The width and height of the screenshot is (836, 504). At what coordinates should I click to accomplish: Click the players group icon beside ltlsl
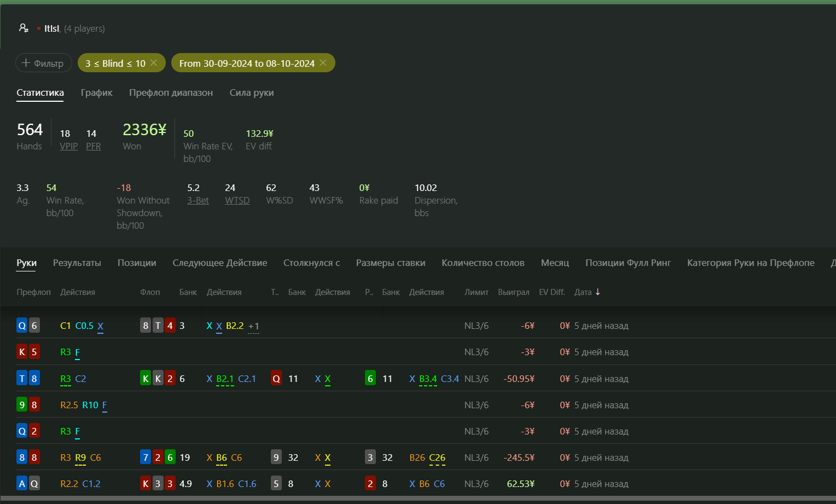24,28
